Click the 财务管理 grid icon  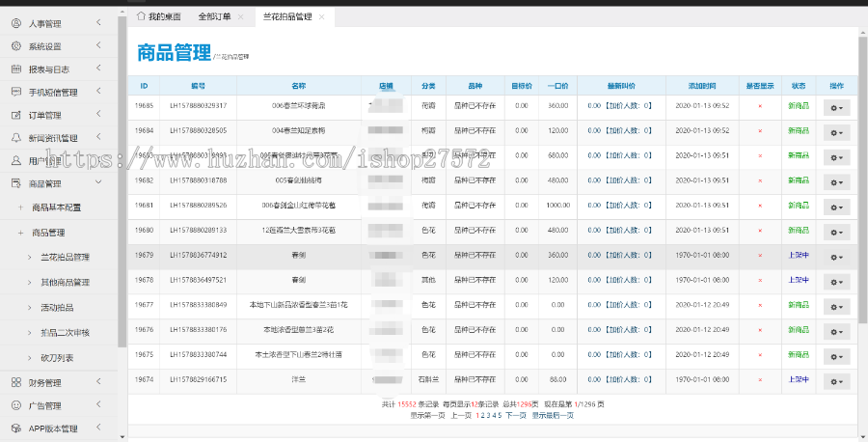[16, 382]
